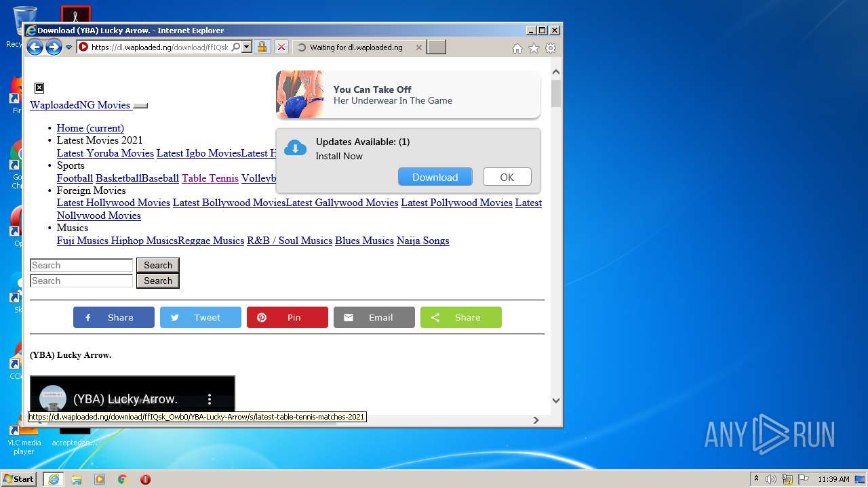Open the Football link
Image resolution: width=868 pixels, height=488 pixels.
point(75,178)
